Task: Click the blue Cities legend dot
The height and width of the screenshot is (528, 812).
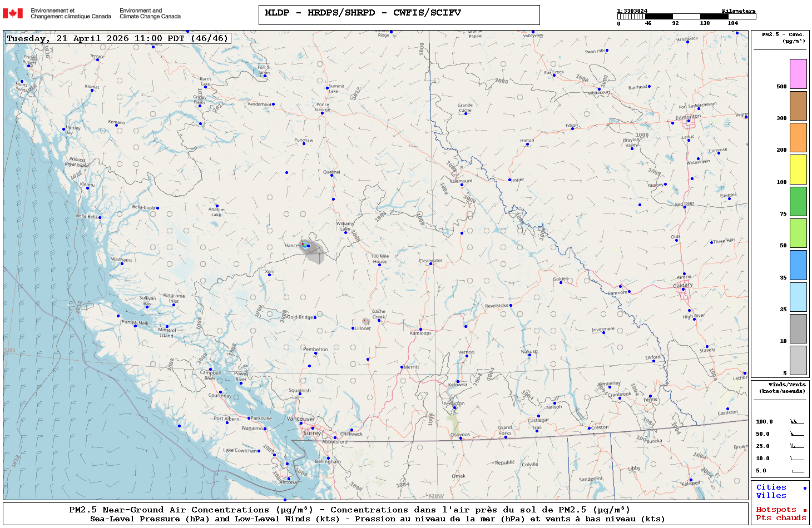Action: 805,488
